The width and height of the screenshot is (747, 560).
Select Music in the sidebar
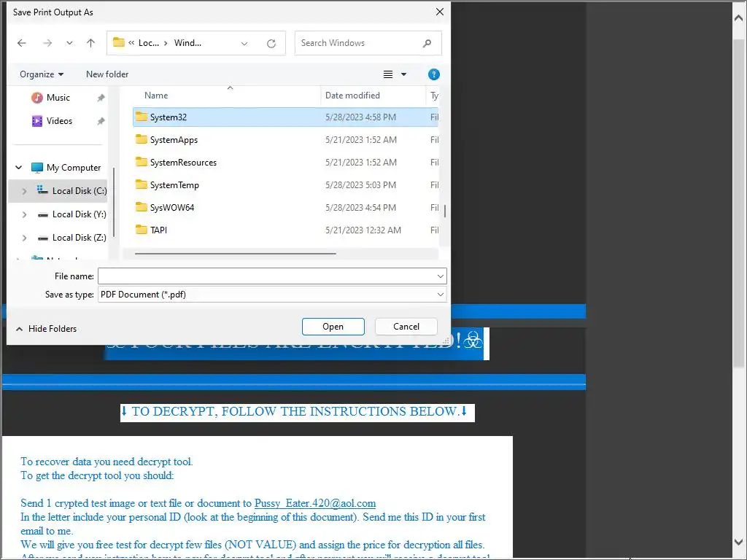pos(58,98)
